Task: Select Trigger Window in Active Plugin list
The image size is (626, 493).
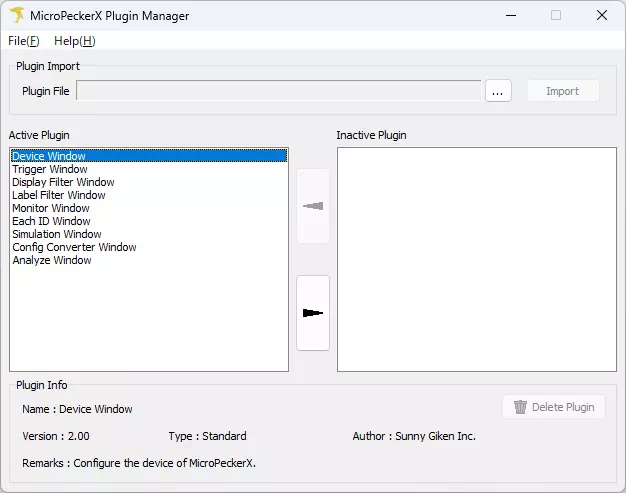Action: pos(149,169)
